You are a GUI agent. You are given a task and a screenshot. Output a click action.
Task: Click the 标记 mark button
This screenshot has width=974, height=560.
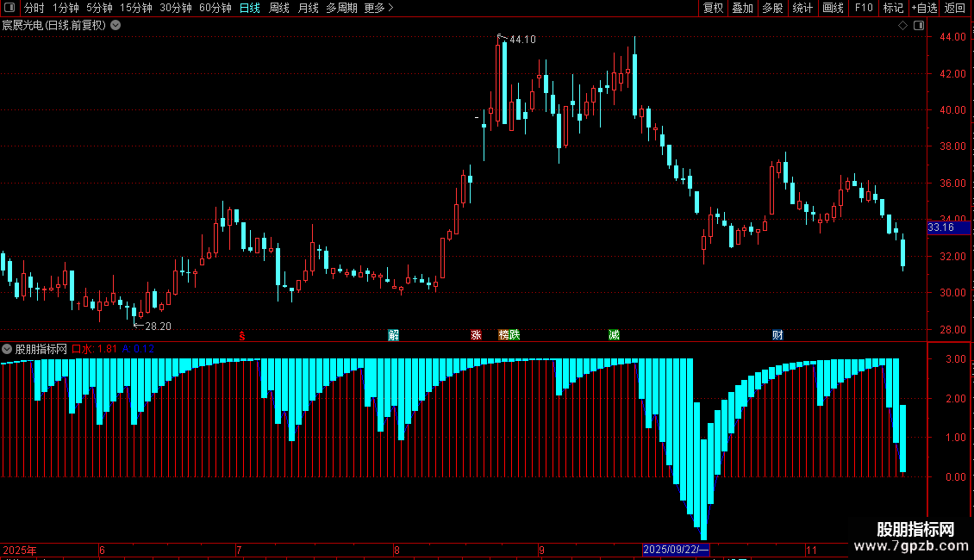[893, 8]
